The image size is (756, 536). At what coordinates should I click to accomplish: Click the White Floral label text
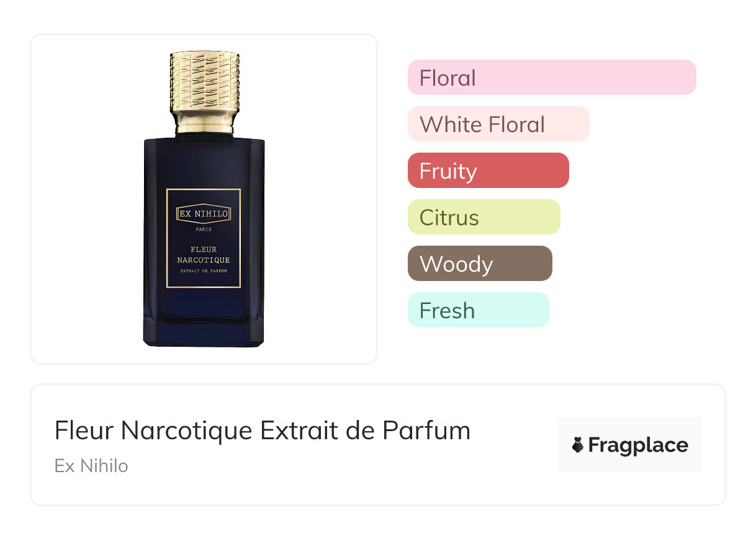coord(482,125)
